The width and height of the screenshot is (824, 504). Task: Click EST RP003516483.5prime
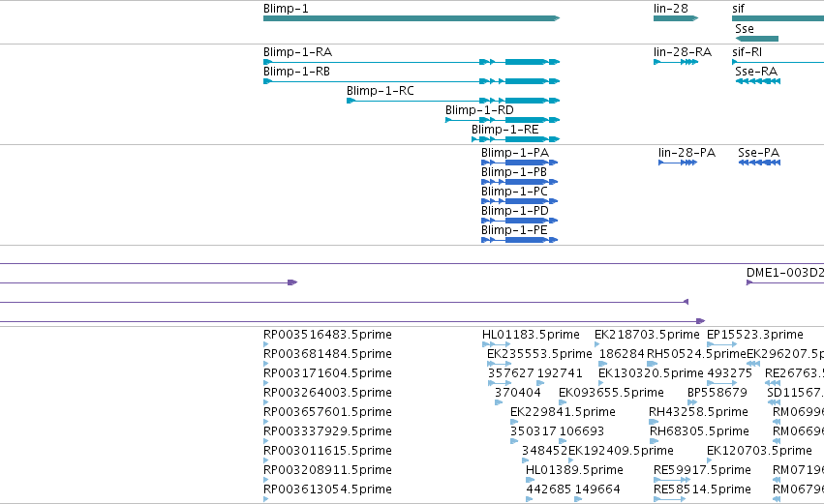[x=327, y=335]
